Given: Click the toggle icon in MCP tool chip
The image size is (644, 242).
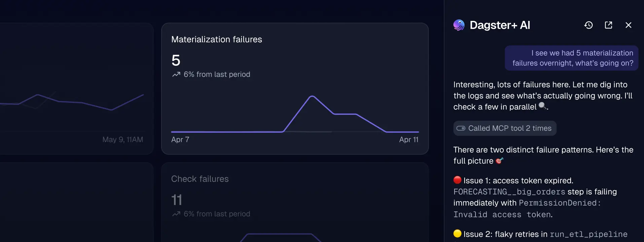Looking at the screenshot, I should click(x=461, y=128).
